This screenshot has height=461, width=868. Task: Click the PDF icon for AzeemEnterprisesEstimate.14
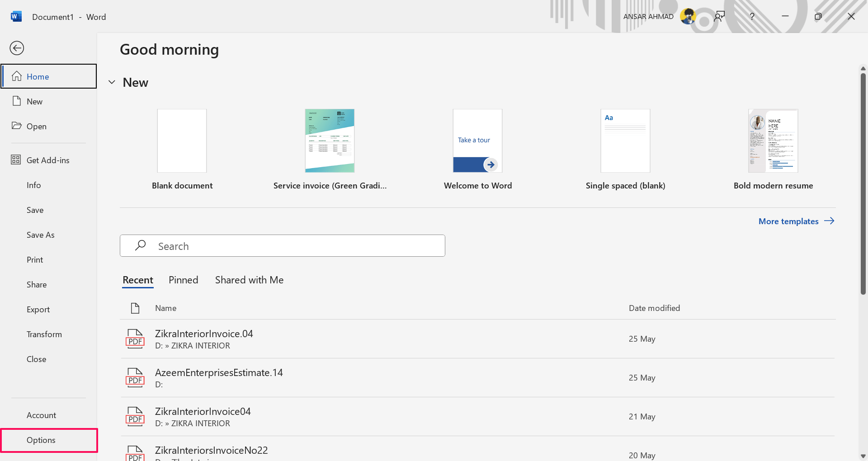pyautogui.click(x=135, y=377)
